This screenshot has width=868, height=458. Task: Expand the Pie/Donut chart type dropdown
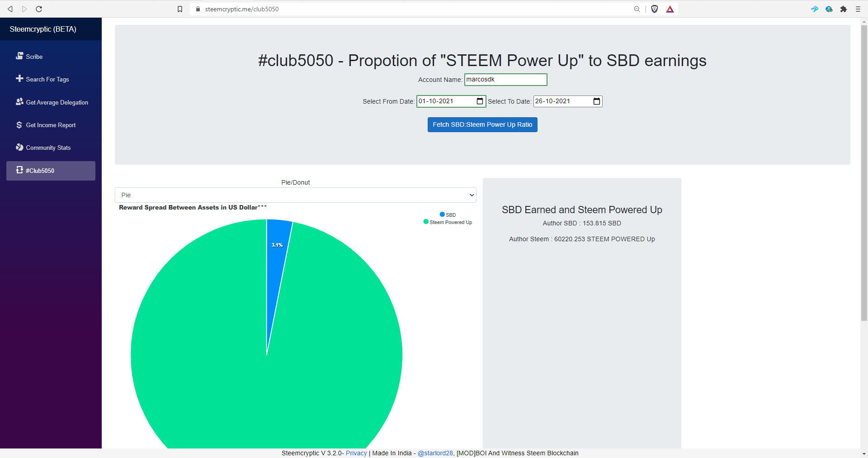coord(296,195)
